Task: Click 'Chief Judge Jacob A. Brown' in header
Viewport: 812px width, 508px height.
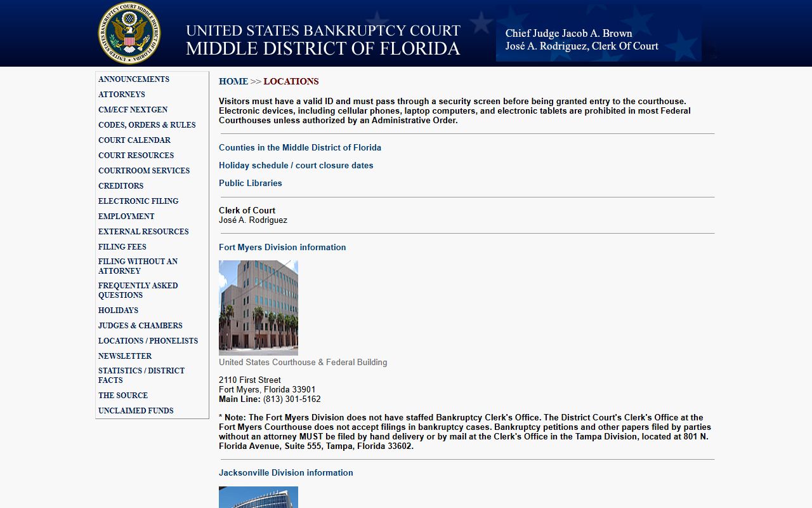Action: click(x=569, y=34)
